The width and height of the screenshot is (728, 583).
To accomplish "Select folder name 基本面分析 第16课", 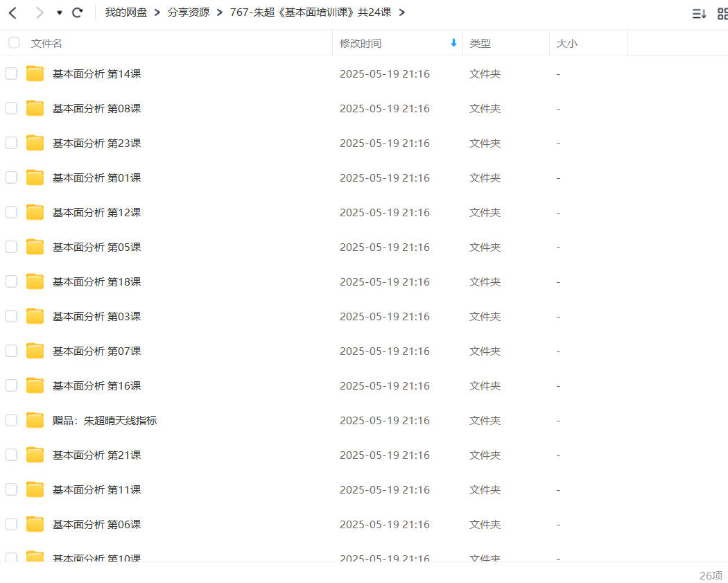I will [96, 385].
